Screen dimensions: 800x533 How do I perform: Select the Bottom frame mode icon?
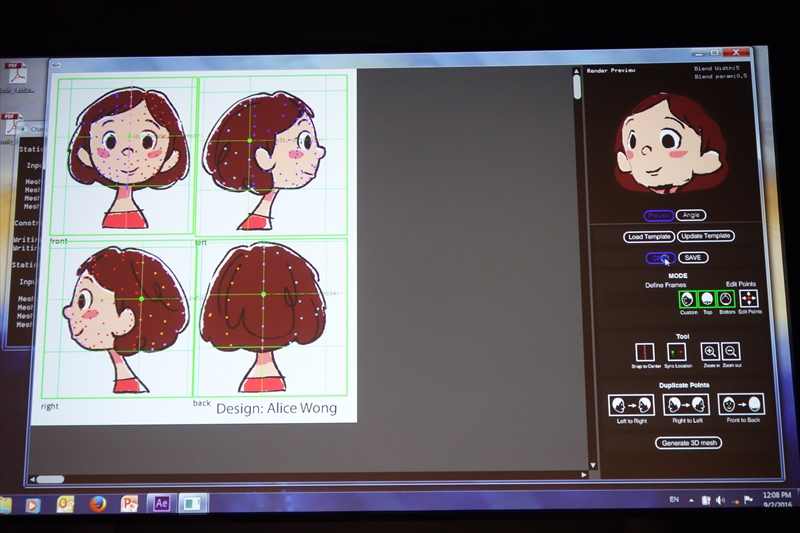726,299
